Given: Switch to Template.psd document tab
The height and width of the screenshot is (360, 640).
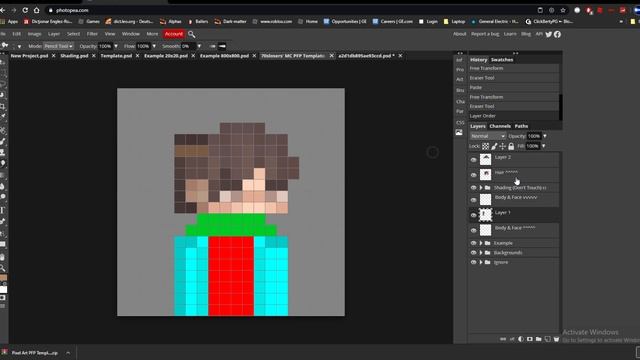Looking at the screenshot, I should coord(116,56).
